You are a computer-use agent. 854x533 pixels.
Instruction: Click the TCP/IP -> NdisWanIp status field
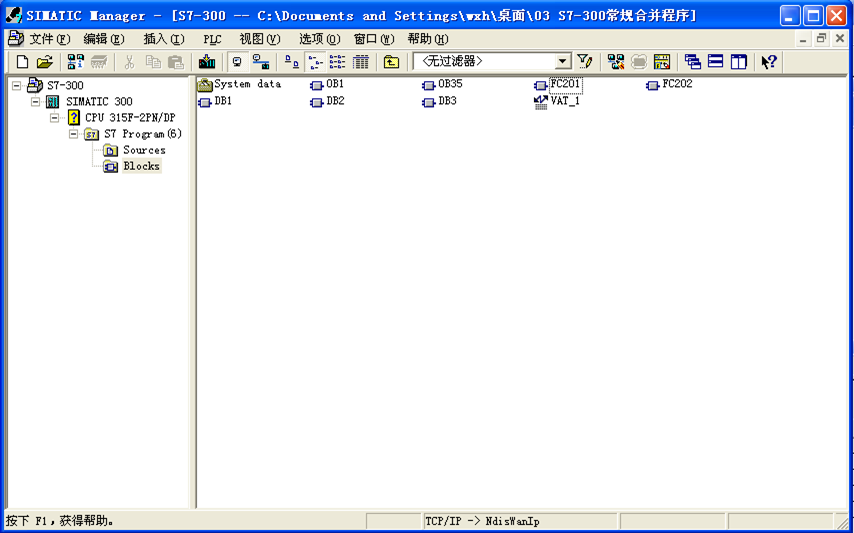520,522
